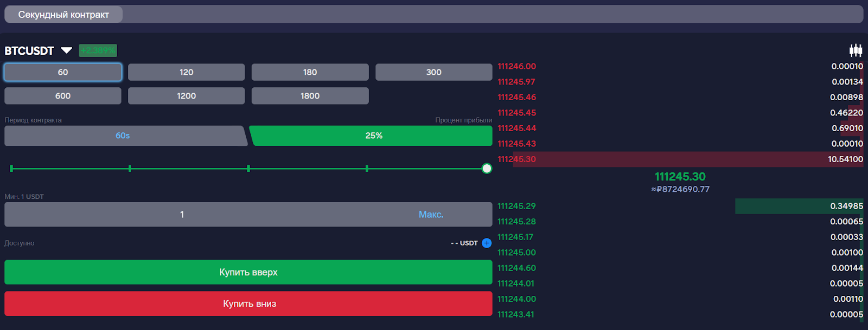Select the 111245.29 bid price row
This screenshot has height=330, width=868.
pyautogui.click(x=680, y=206)
